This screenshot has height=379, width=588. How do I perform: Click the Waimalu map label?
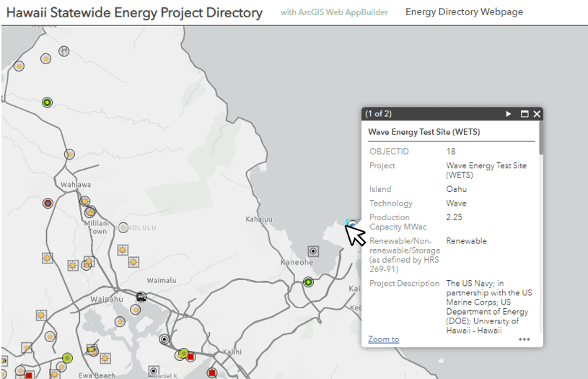pos(162,280)
